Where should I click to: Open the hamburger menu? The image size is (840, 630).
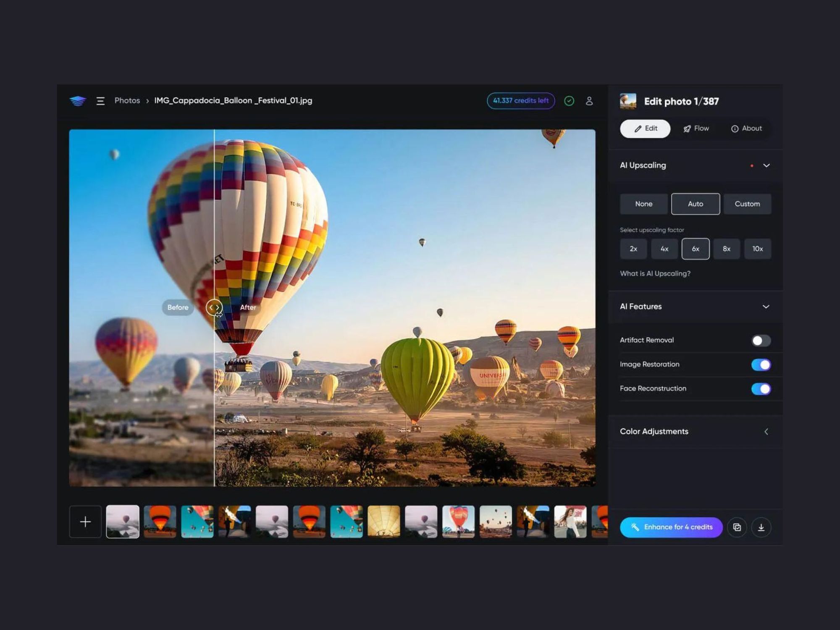[x=100, y=101]
